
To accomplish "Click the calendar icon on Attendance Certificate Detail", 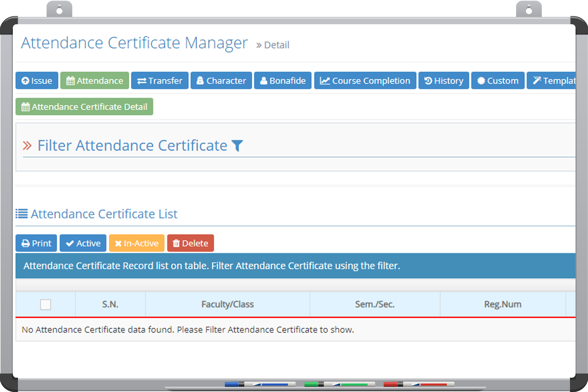I will (25, 107).
